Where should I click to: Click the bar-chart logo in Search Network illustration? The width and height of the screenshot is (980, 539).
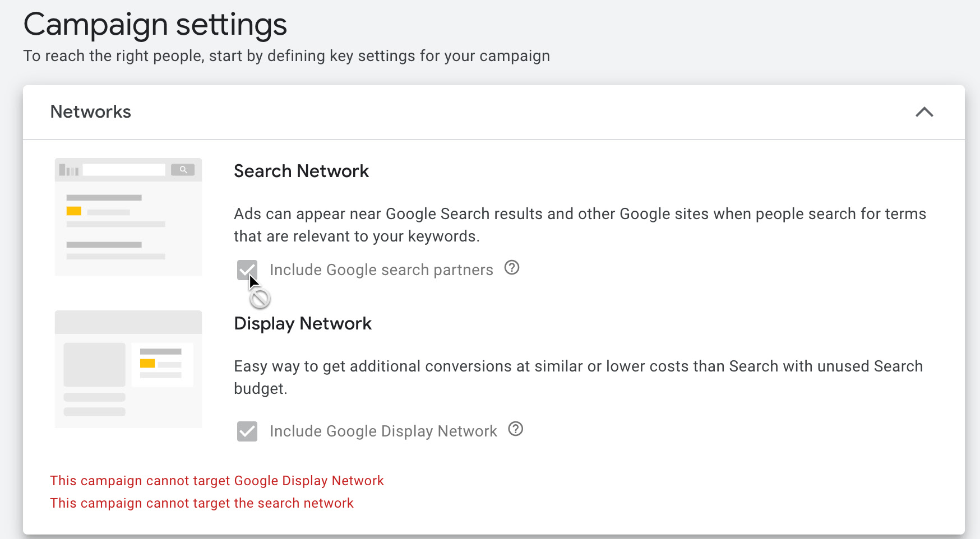pos(69,170)
